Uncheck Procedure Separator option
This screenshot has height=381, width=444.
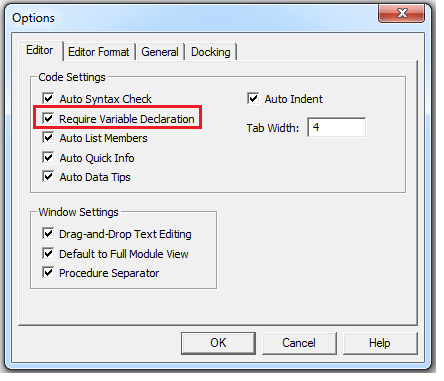[x=48, y=273]
